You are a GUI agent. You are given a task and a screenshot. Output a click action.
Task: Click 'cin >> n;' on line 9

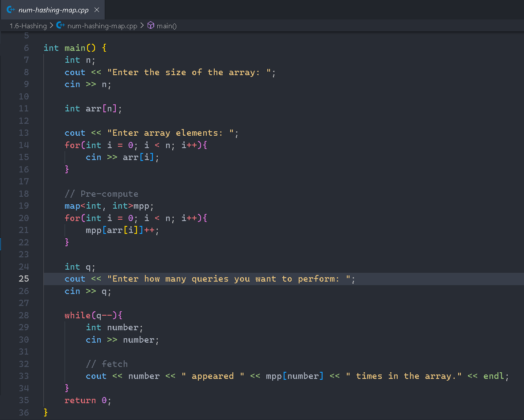tap(88, 84)
